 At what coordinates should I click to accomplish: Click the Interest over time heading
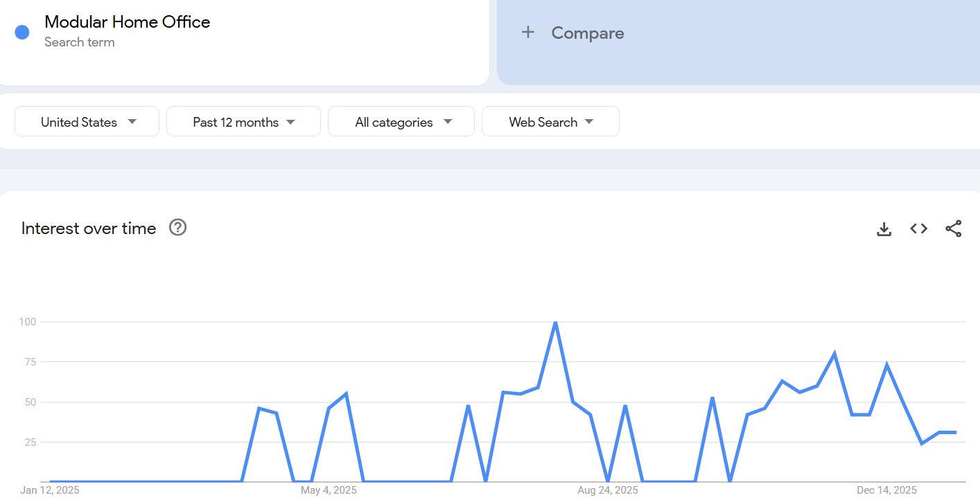pyautogui.click(x=89, y=228)
